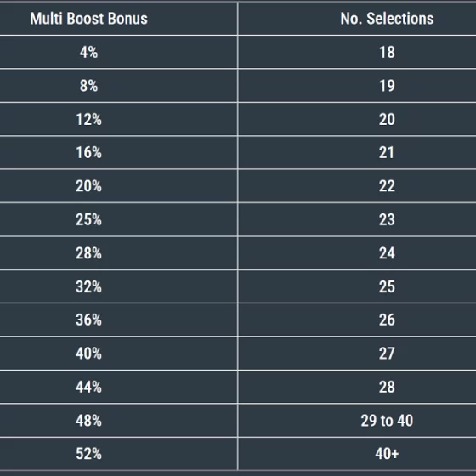
Task: Select the 52% bonus cell
Action: [x=88, y=454]
